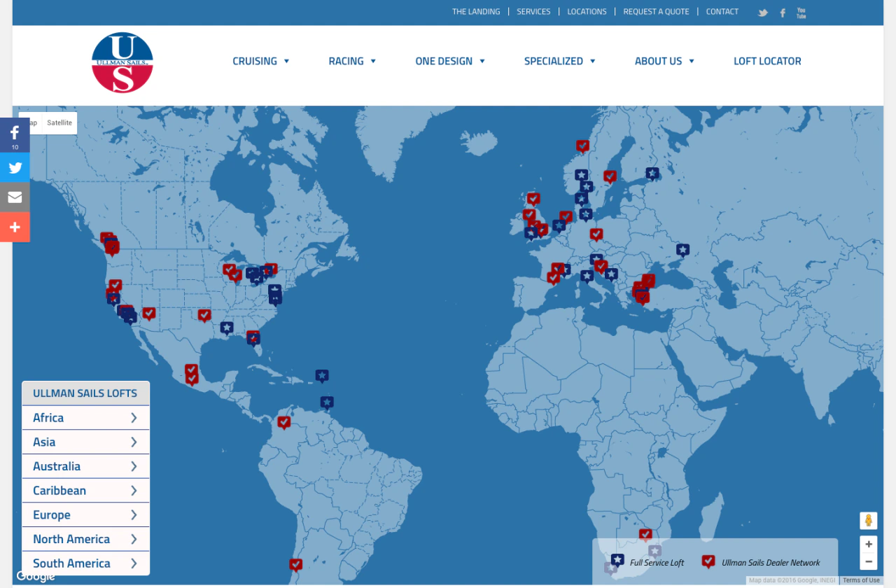Image resolution: width=896 pixels, height=588 pixels.
Task: Switch to the default Map view
Action: pos(30,123)
